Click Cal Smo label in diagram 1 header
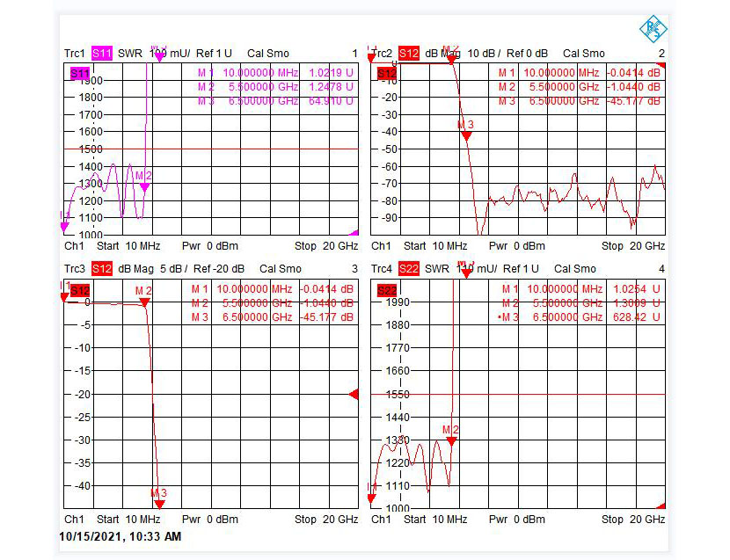The height and width of the screenshot is (560, 730). (268, 54)
